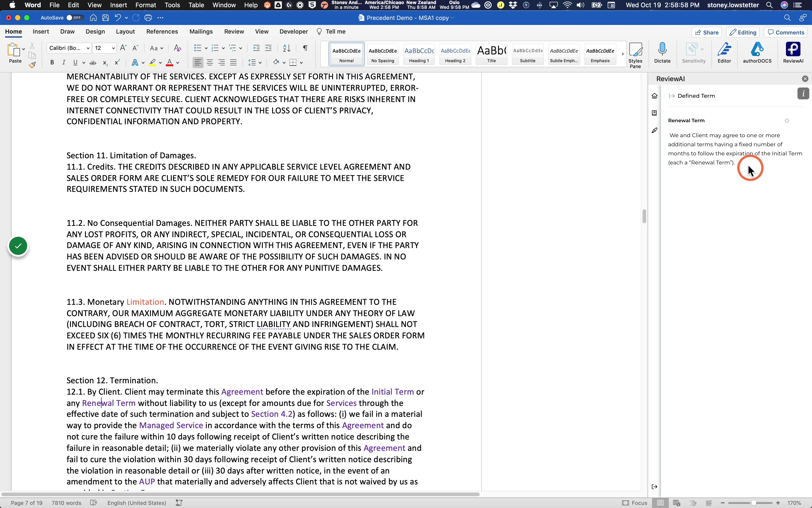Open the ReviewAI document list icon
This screenshot has width=812, height=508.
pos(655,113)
